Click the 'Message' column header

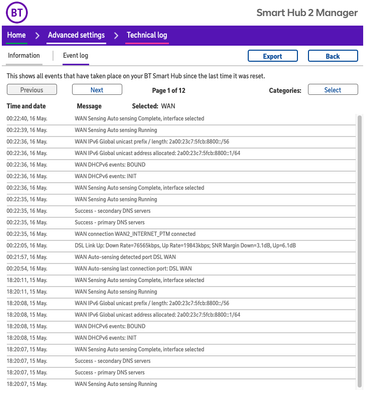[x=89, y=106]
